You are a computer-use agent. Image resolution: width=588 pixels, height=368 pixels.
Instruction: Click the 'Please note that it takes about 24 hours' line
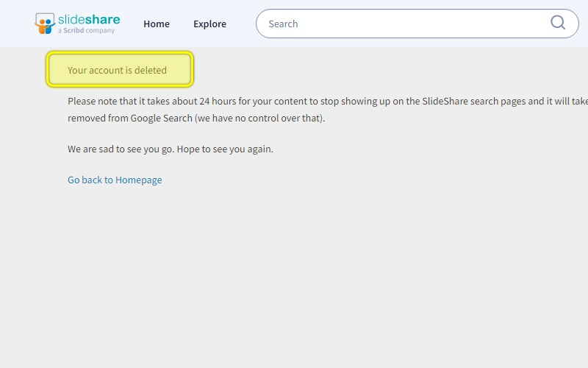tap(328, 101)
